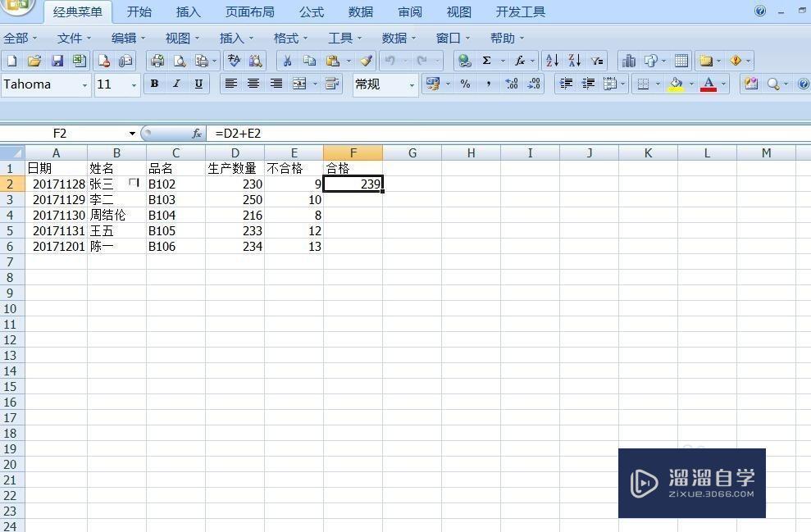Click the Spell Check icon
This screenshot has width=811, height=532.
(x=234, y=61)
